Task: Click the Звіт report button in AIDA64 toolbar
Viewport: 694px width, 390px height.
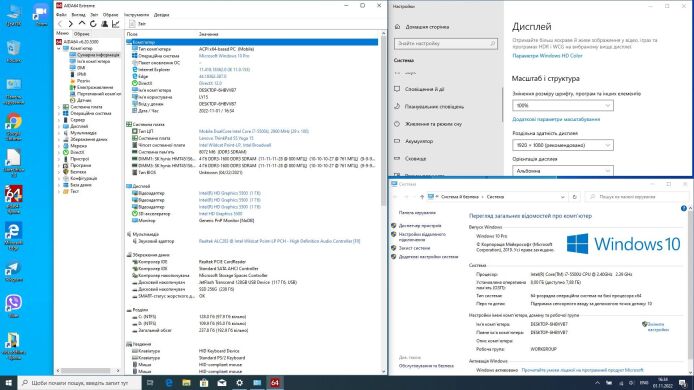Action: [137, 24]
